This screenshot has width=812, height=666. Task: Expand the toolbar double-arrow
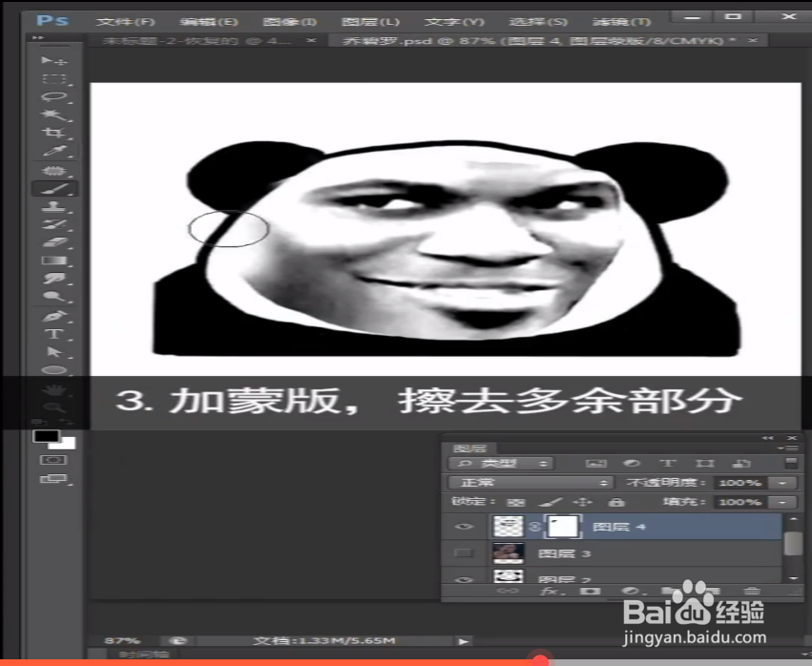pyautogui.click(x=37, y=37)
